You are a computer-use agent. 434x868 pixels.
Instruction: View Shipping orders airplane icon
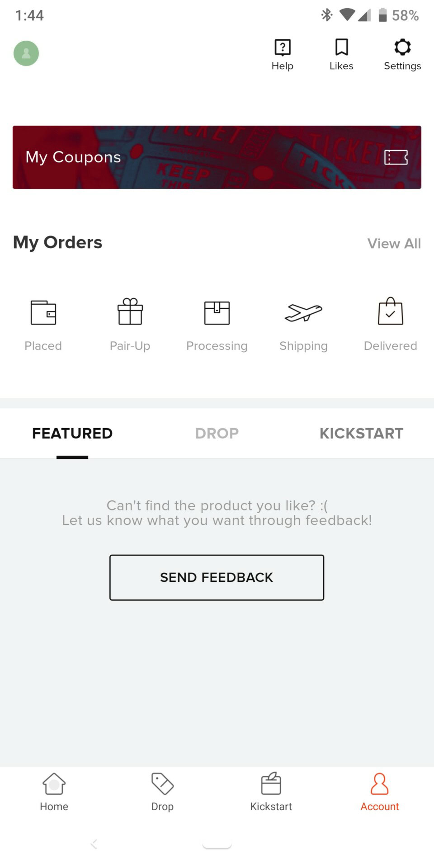point(303,312)
